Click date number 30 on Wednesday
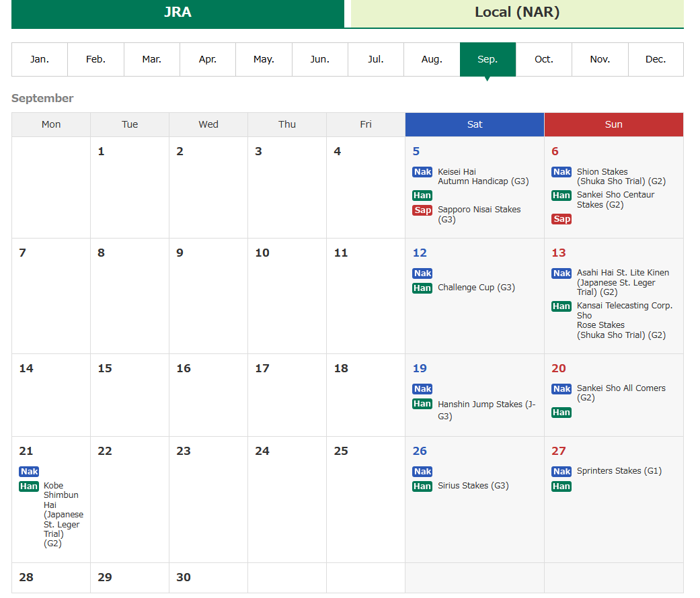 click(x=184, y=577)
